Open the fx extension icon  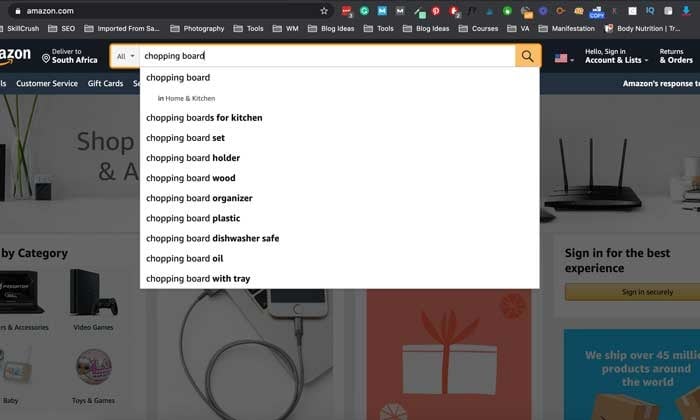click(x=471, y=11)
